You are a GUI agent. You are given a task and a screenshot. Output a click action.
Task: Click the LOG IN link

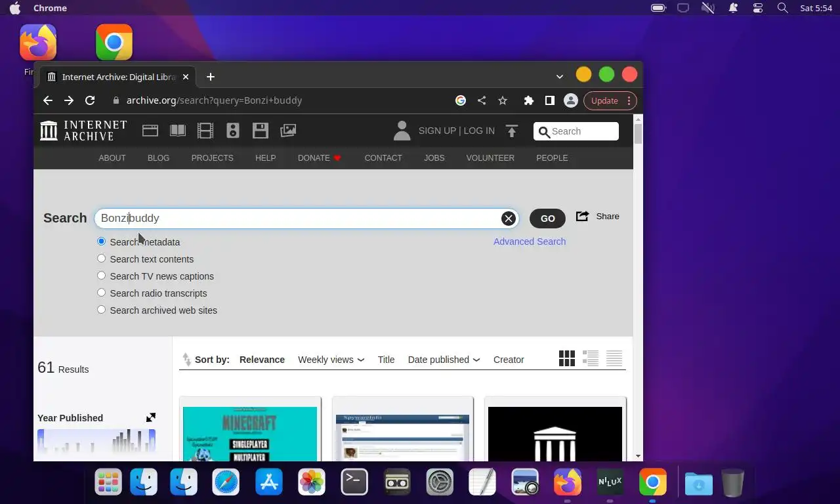(479, 131)
